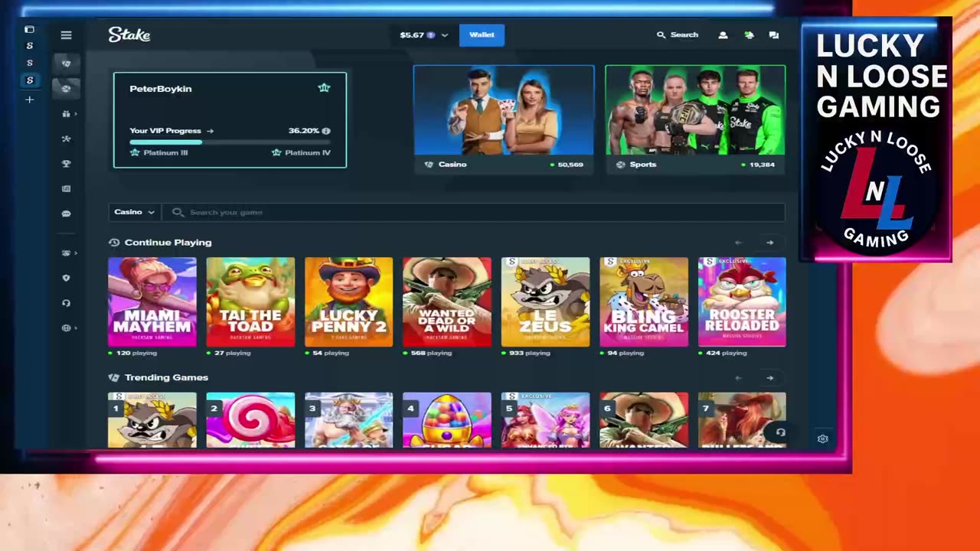Switch to the second Stake browser tab
This screenshot has width=980, height=551.
[x=29, y=63]
